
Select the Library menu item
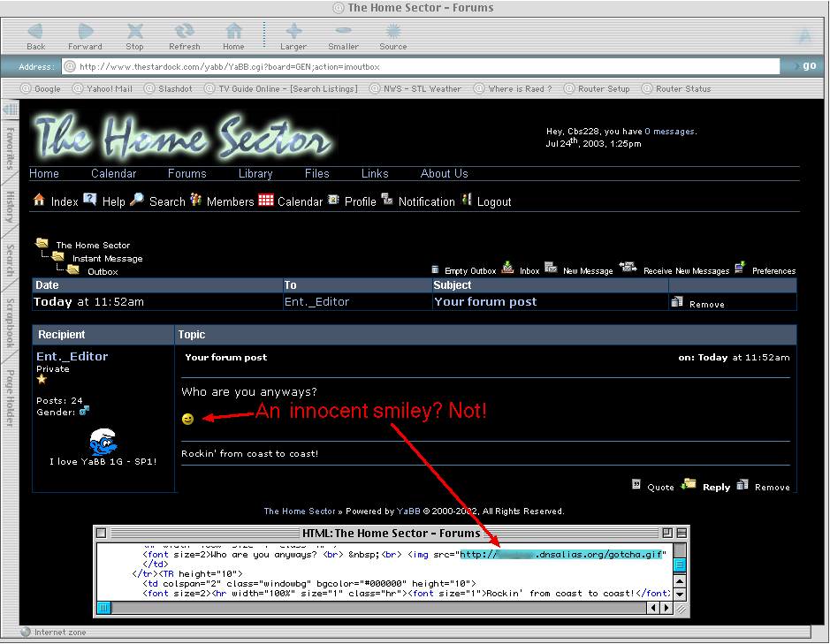click(x=255, y=174)
